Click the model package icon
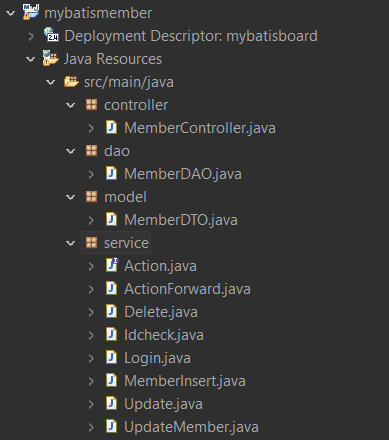 pyautogui.click(x=91, y=197)
